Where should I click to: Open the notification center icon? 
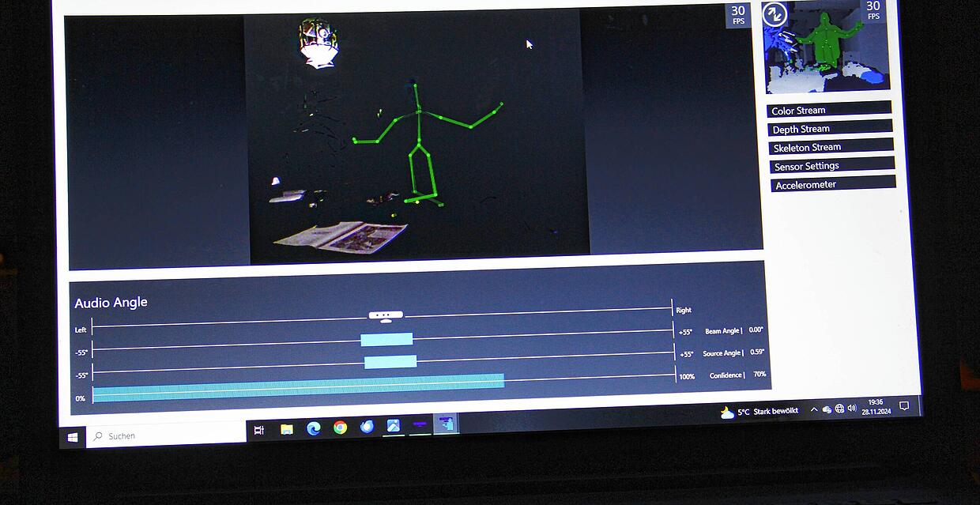(x=905, y=405)
